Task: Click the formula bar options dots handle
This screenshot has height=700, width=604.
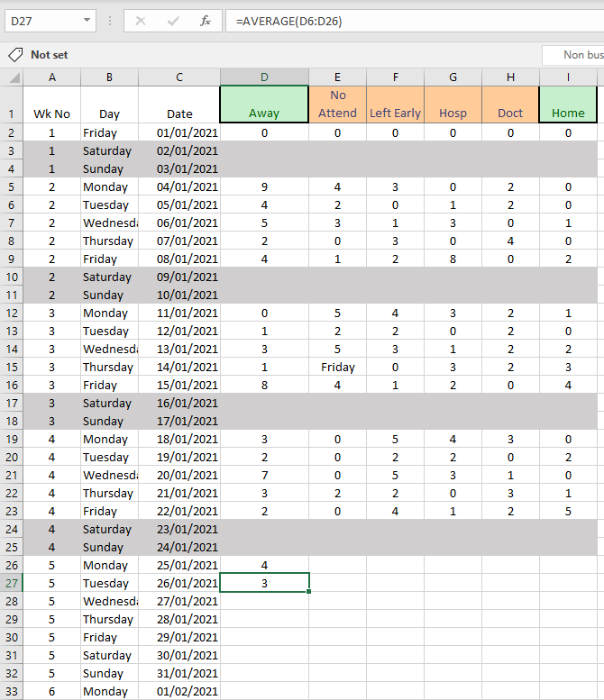Action: (x=110, y=21)
